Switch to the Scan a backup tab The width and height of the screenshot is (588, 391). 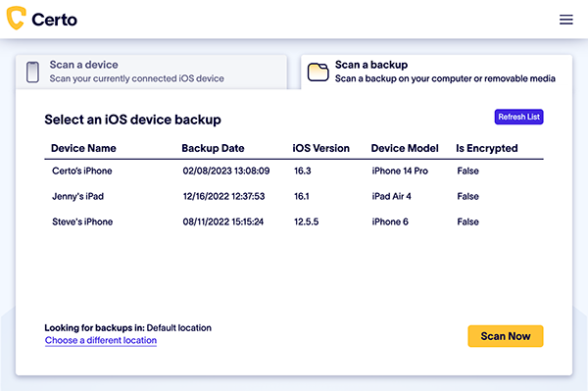[436, 72]
